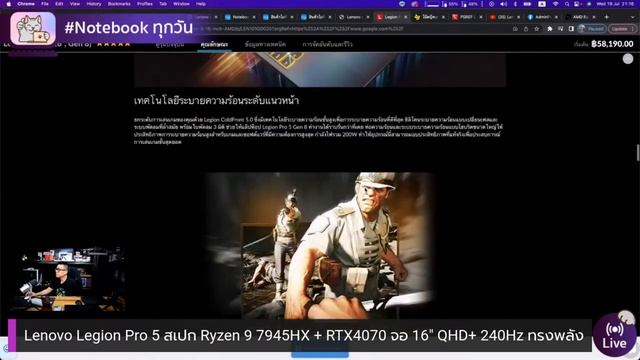Viewport: 640px width, 360px height.
Task: Select the การจัดอันดับและรีวิว page tab
Action: point(327,44)
